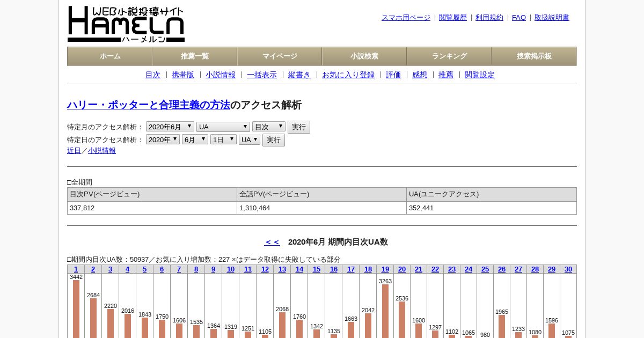644x338 pixels.
Task: Expand the daily UA type dropdown
Action: (250, 139)
